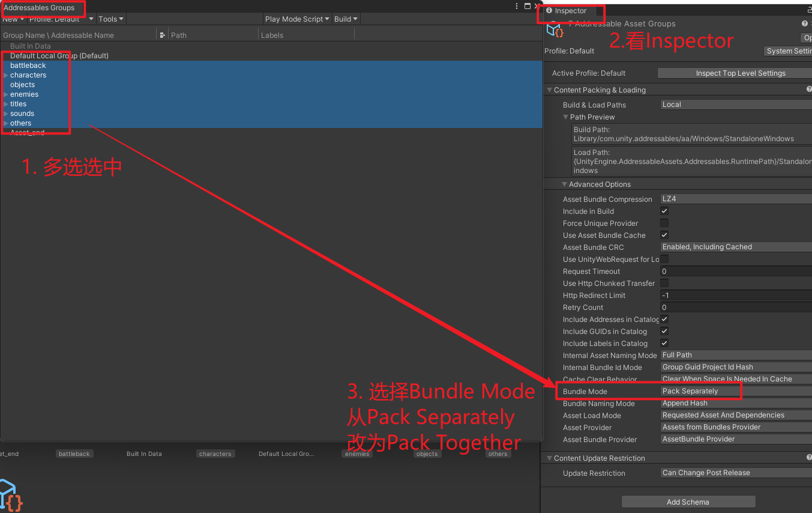The height and width of the screenshot is (513, 812).
Task: Sort by the Labels column header
Action: click(306, 35)
